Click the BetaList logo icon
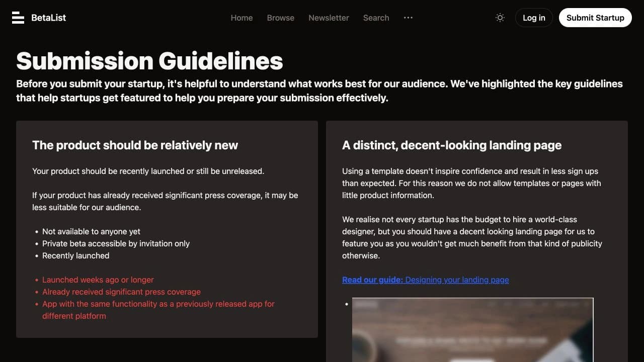 point(18,18)
